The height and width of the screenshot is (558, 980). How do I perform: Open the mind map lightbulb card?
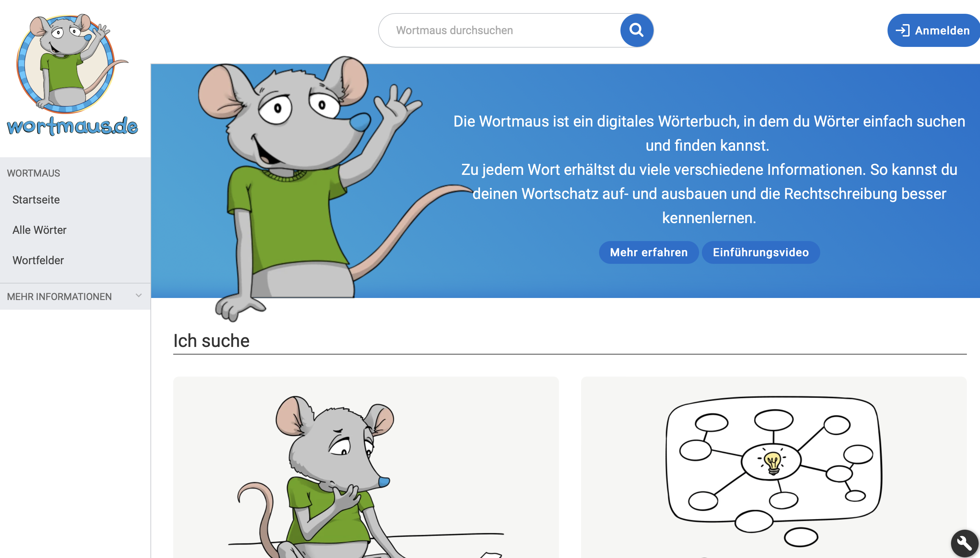coord(774,467)
